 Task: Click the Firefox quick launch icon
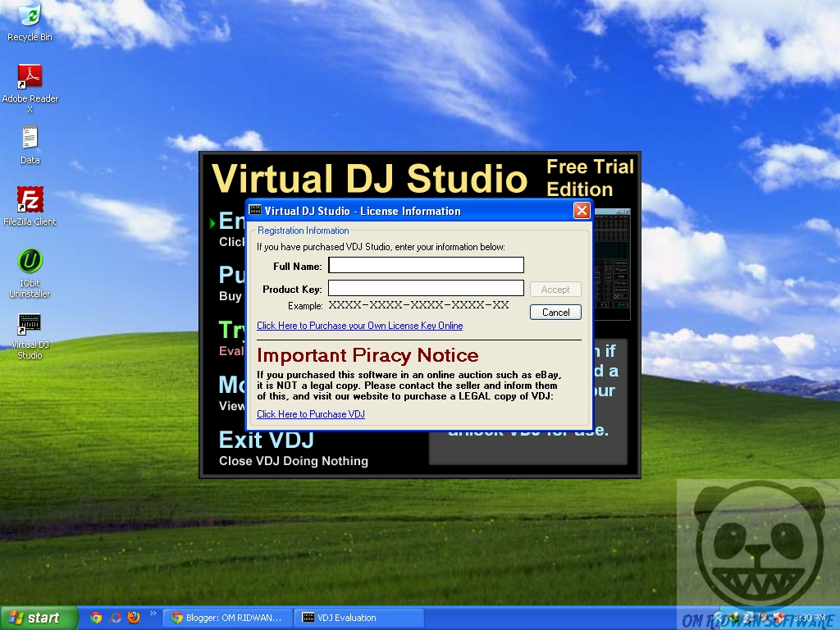point(134,618)
